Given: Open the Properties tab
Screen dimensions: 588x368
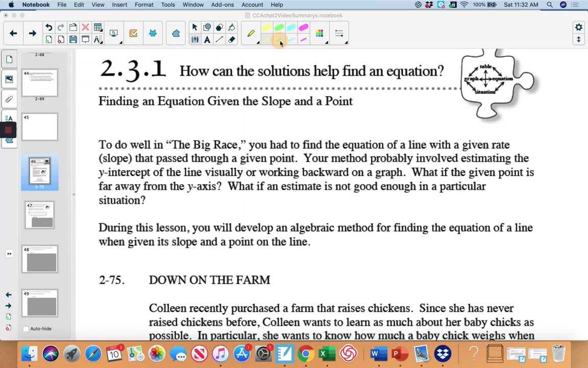Looking at the screenshot, I should [x=9, y=118].
